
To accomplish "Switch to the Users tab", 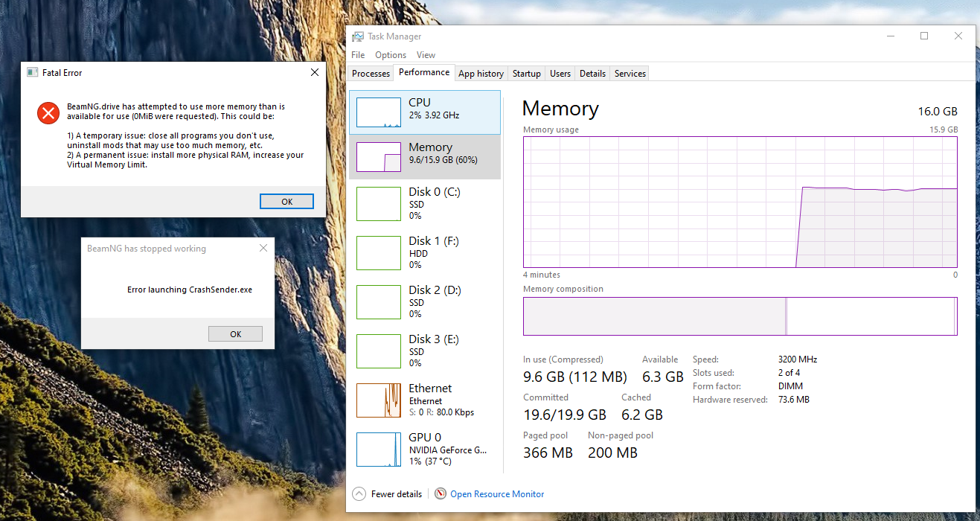I will [x=560, y=74].
